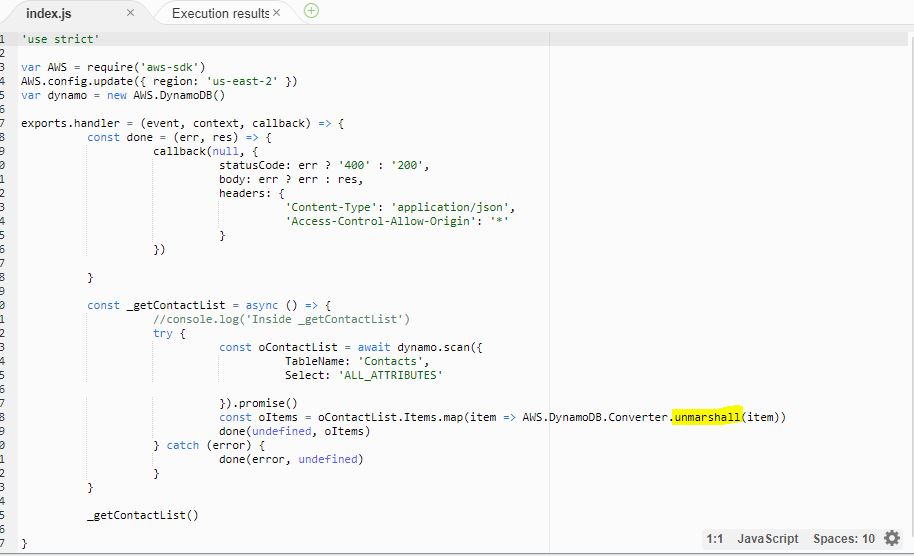The width and height of the screenshot is (914, 556).
Task: Click the 'application/json' string
Action: tap(449, 207)
